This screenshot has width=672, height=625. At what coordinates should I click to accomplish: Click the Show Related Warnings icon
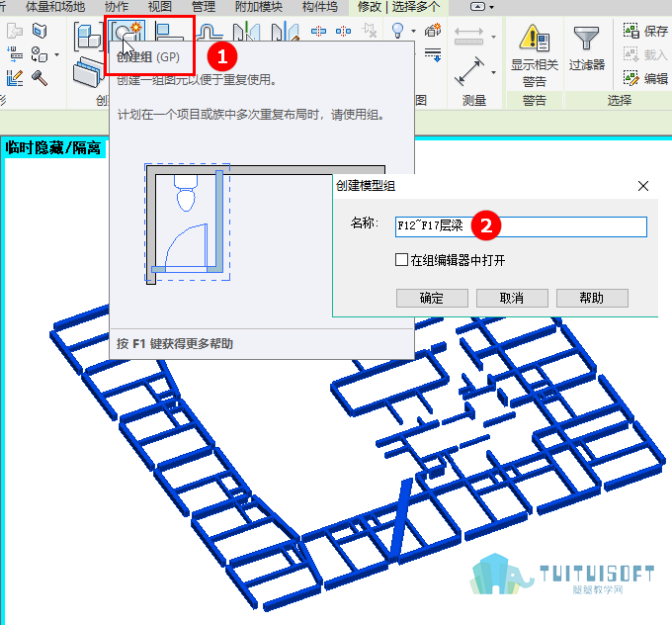pos(534,38)
